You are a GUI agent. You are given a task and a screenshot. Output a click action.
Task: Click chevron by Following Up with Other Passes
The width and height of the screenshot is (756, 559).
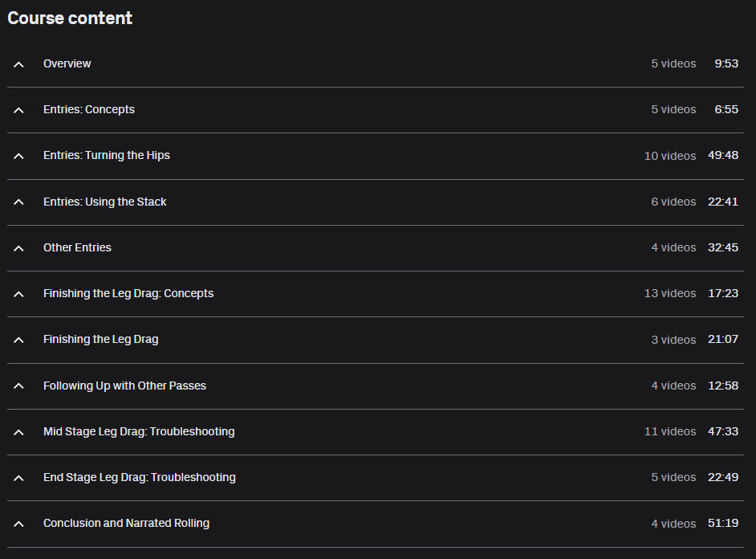point(18,386)
